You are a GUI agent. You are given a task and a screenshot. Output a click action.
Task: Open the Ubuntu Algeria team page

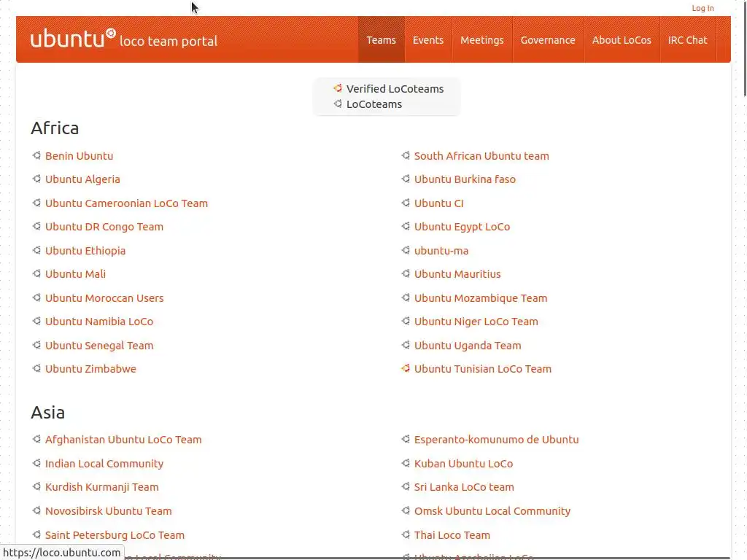(82, 179)
